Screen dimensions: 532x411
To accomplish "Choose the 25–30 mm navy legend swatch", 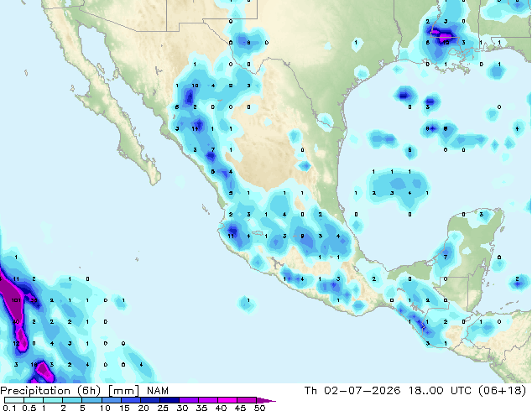I will click(169, 400).
